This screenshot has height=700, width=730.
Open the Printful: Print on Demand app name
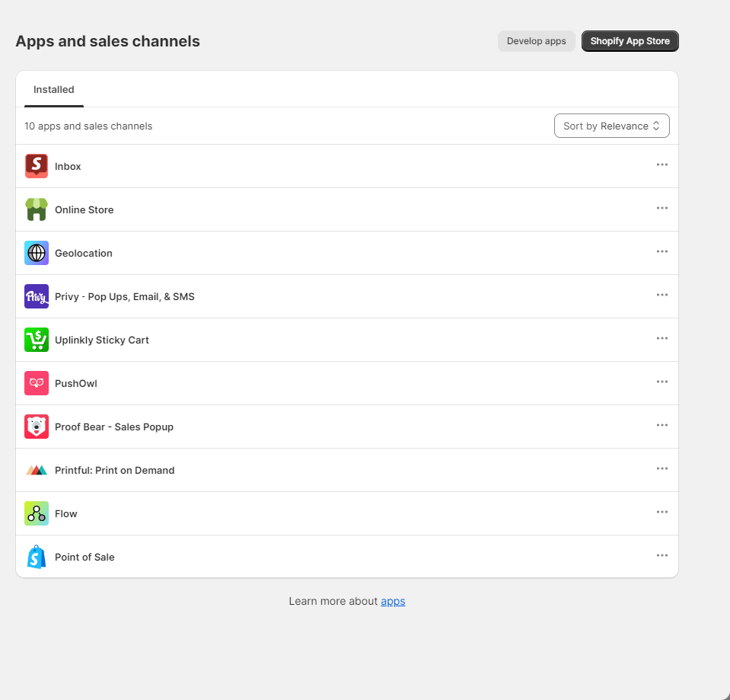[114, 470]
